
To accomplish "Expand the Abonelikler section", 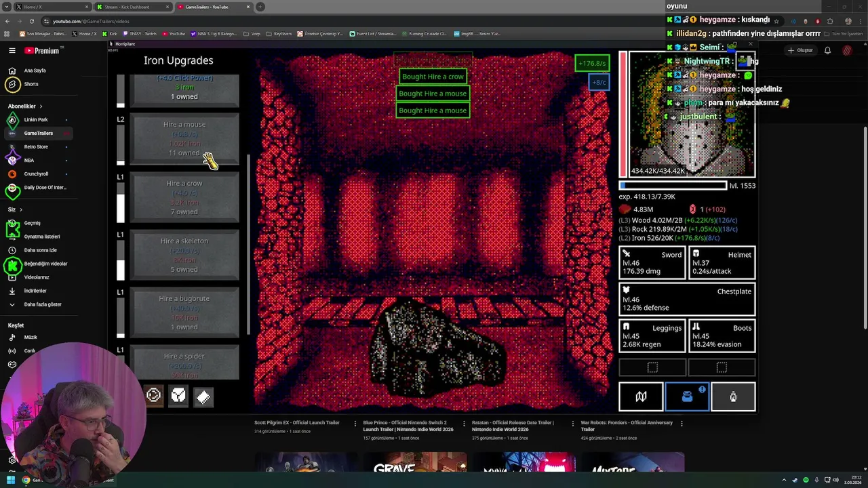I will 25,106.
